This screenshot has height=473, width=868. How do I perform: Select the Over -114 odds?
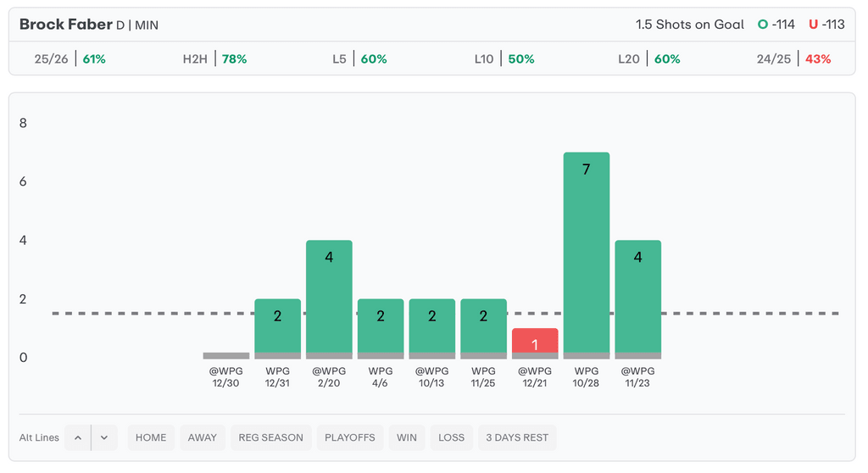(776, 25)
